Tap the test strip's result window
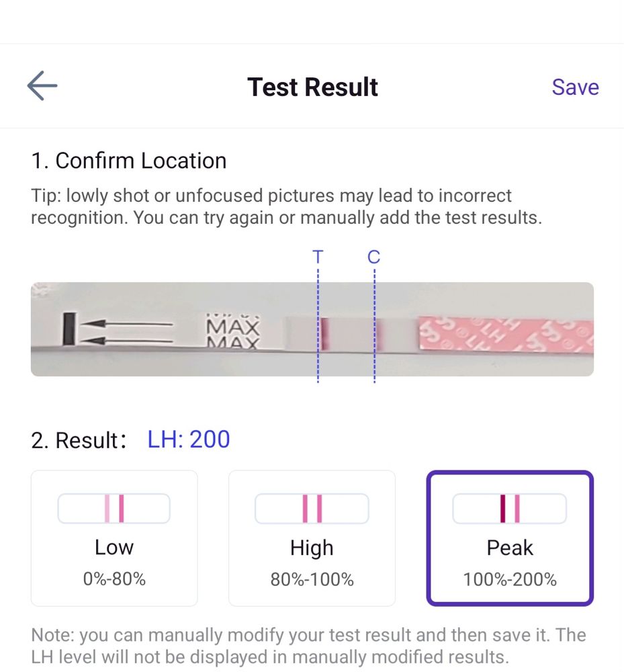 (x=349, y=333)
